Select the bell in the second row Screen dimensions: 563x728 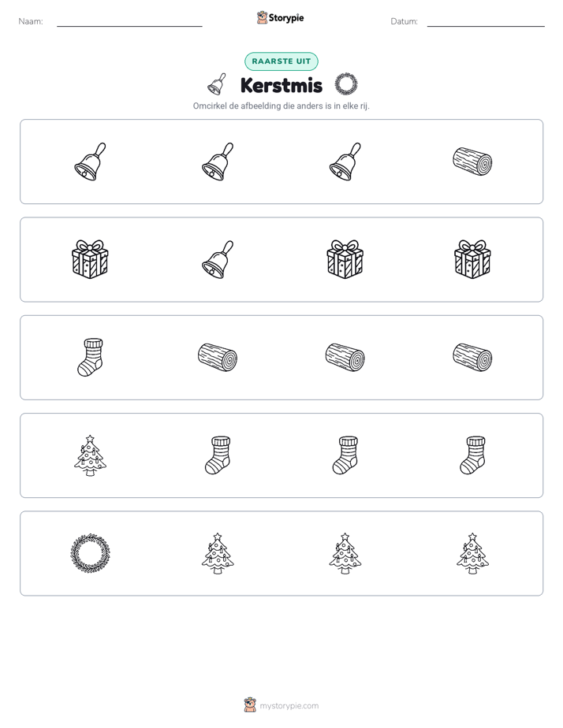pyautogui.click(x=218, y=259)
